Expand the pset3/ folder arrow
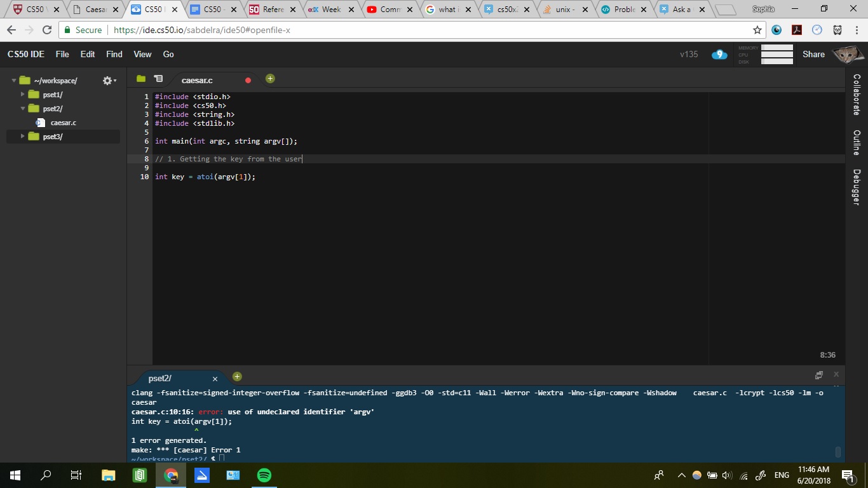The width and height of the screenshot is (868, 488). click(23, 137)
